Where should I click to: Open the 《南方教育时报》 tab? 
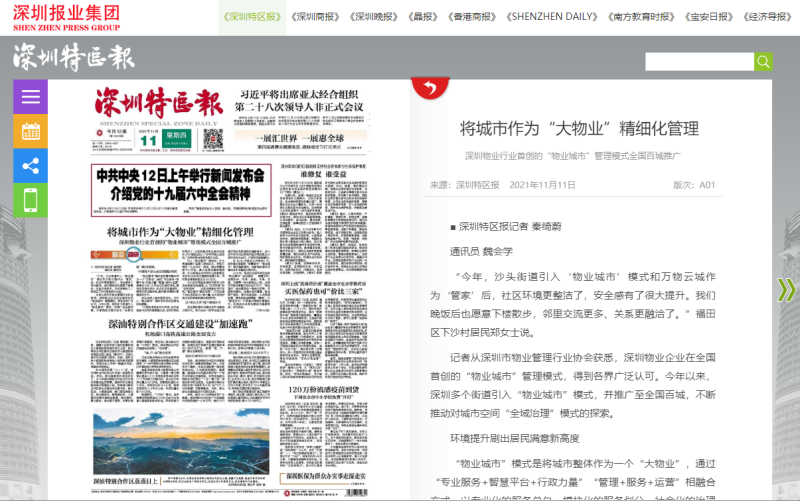(641, 17)
